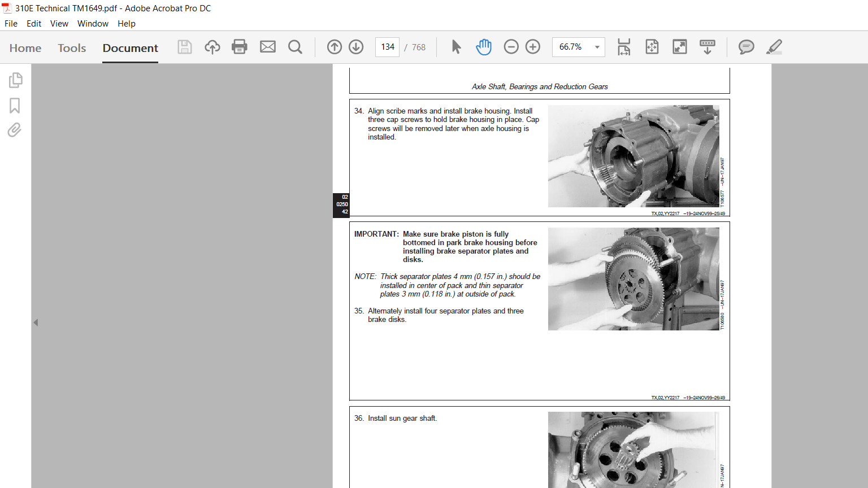Click the brake housing installation photo

pos(633,156)
